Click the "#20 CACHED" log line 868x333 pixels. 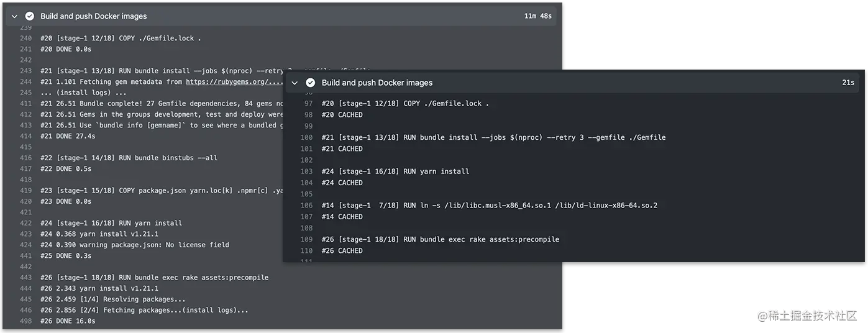tap(342, 115)
